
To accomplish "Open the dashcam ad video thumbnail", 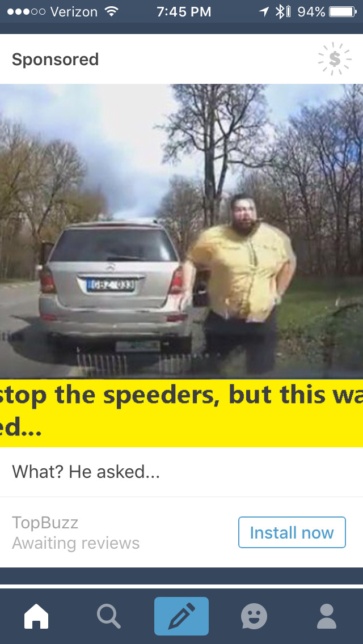I will (x=181, y=231).
